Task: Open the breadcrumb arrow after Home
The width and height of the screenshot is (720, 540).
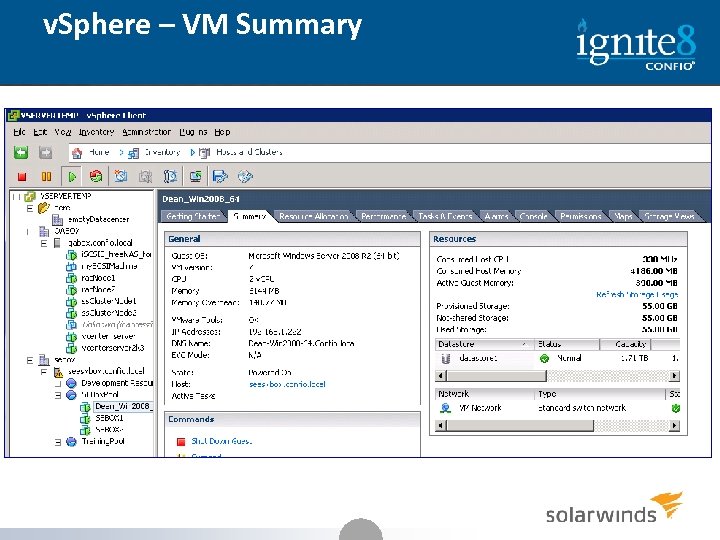Action: [121, 152]
